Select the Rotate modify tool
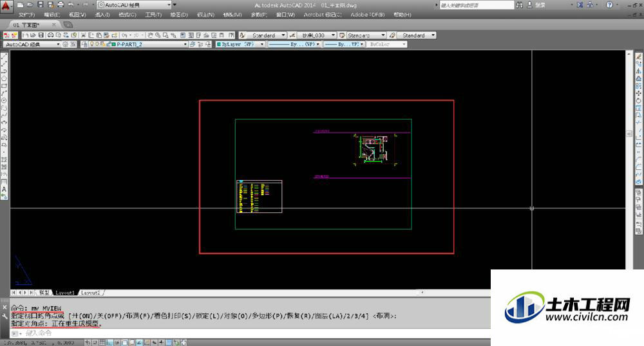Image resolution: width=644 pixels, height=346 pixels. 639,100
